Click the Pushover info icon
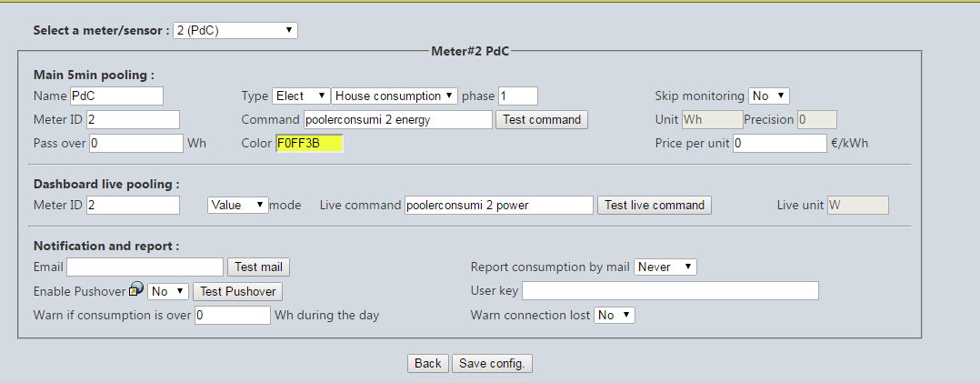Viewport: 980px width, 383px height. pos(136,290)
